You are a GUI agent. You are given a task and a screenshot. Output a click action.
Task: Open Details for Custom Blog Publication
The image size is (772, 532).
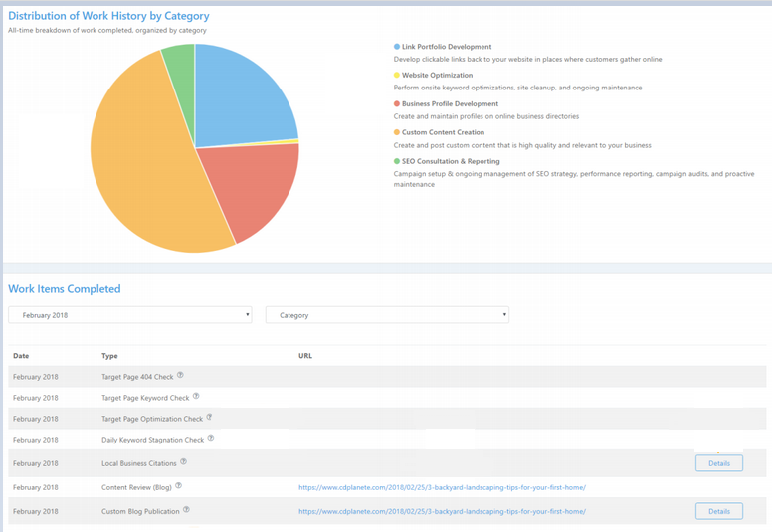pos(718,511)
